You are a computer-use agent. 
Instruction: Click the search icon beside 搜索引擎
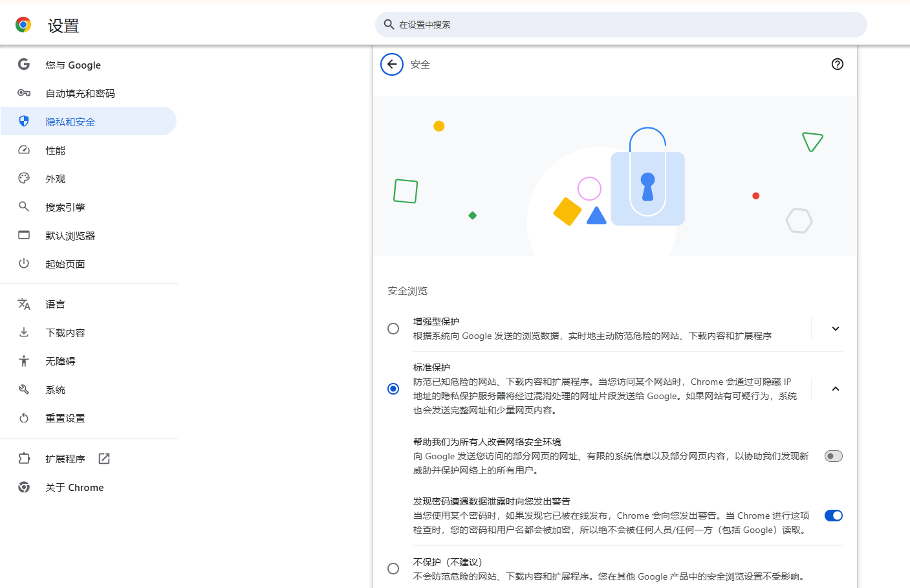[x=24, y=206]
